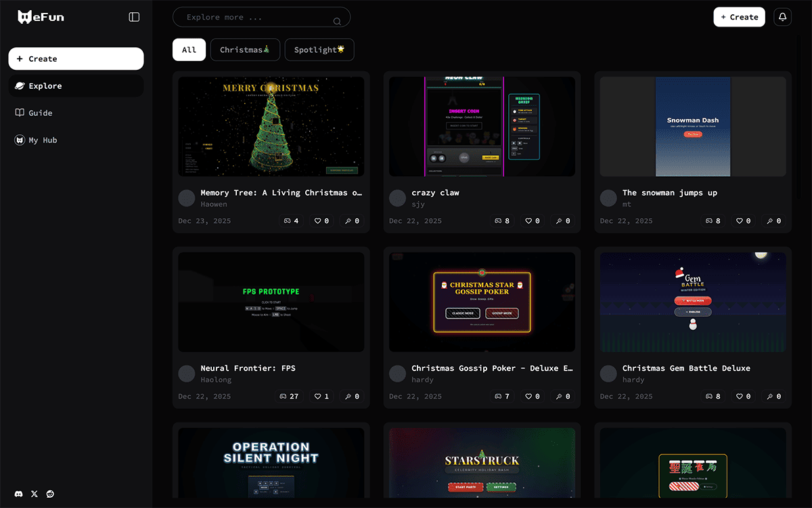Visit WeFun on X via the X icon
The image size is (812, 508).
(x=34, y=494)
